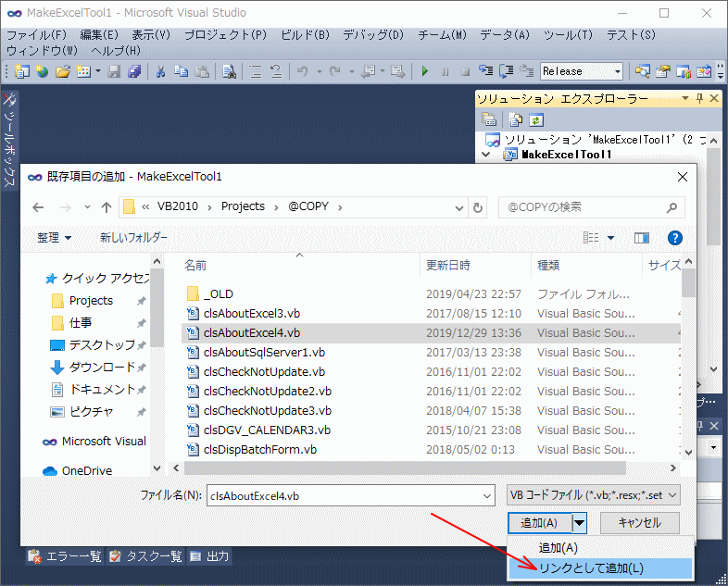Open the recent locations dropdown chevron

(87, 207)
